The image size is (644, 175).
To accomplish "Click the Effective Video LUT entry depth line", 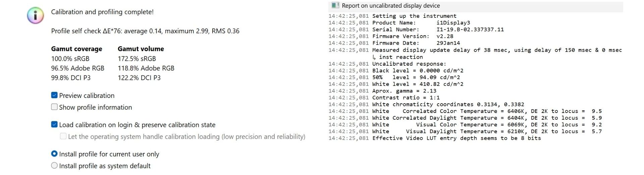I will click(456, 138).
